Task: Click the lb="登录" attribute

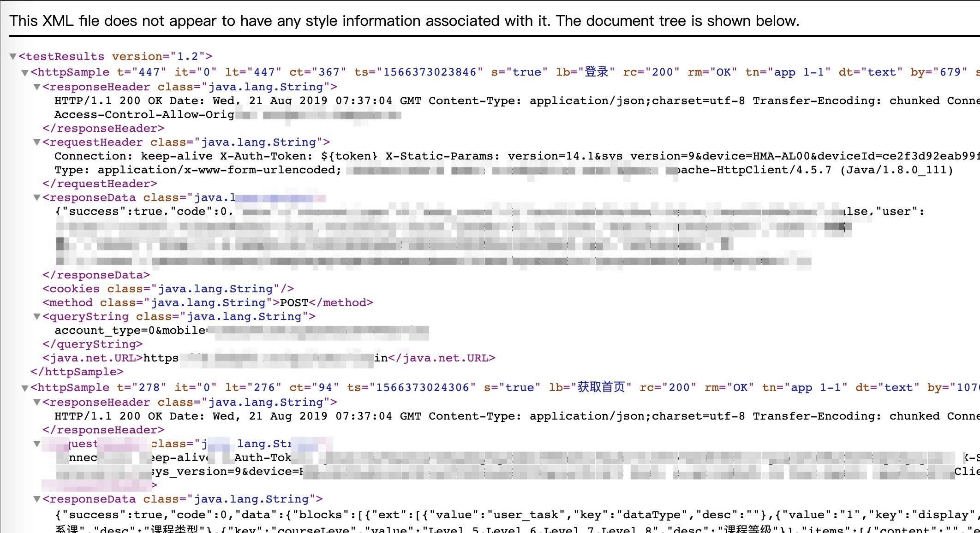Action: coord(585,72)
